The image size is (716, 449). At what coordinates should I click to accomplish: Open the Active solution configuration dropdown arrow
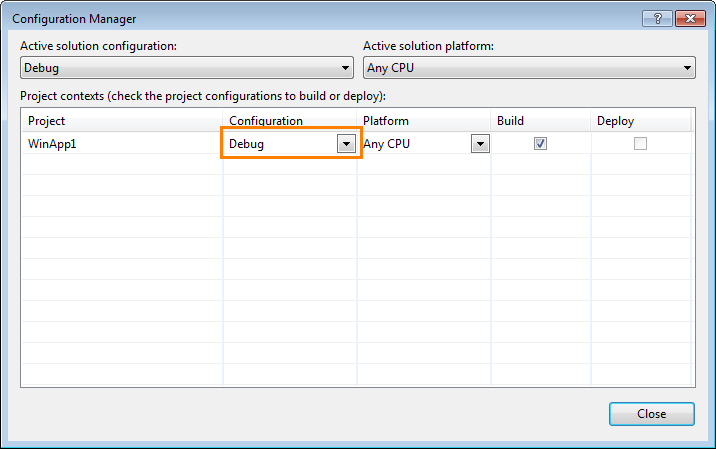(345, 68)
